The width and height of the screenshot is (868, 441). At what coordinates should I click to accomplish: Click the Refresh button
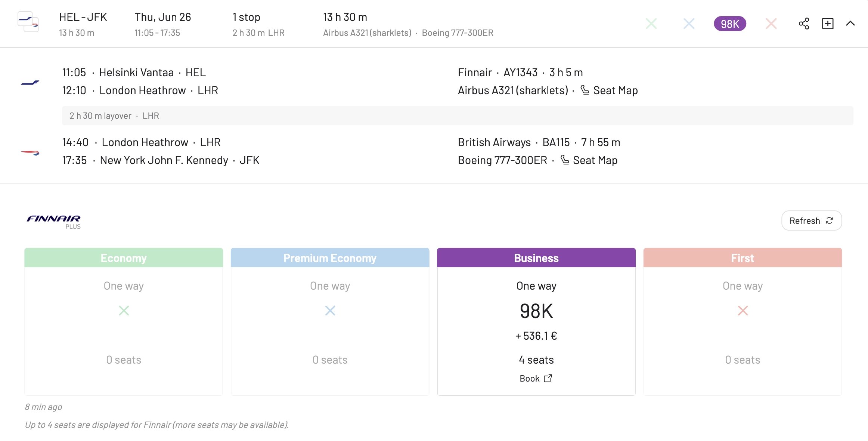point(811,220)
